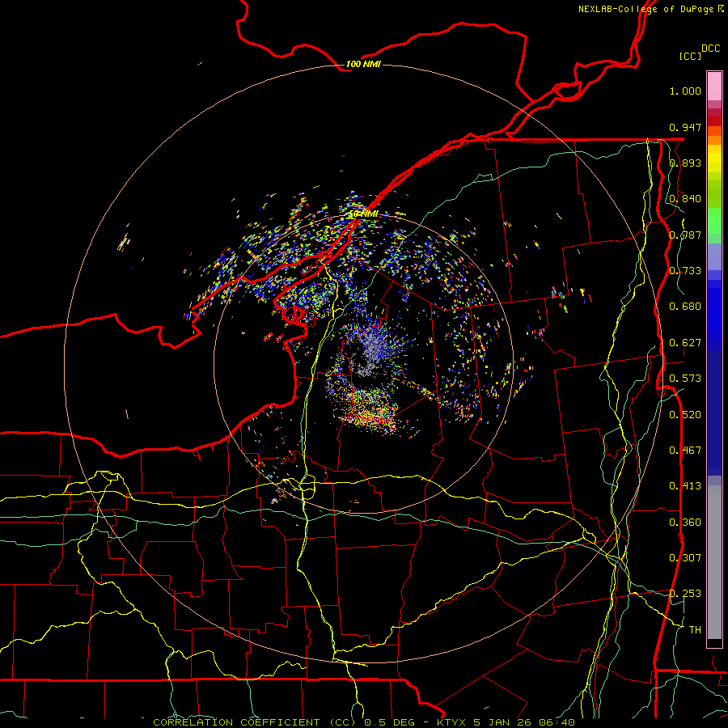Pick the lavender segment of the color bar
The width and height of the screenshot is (728, 728).
coord(714,256)
